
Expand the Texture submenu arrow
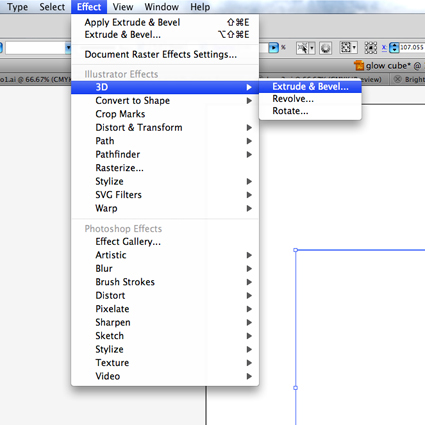249,363
